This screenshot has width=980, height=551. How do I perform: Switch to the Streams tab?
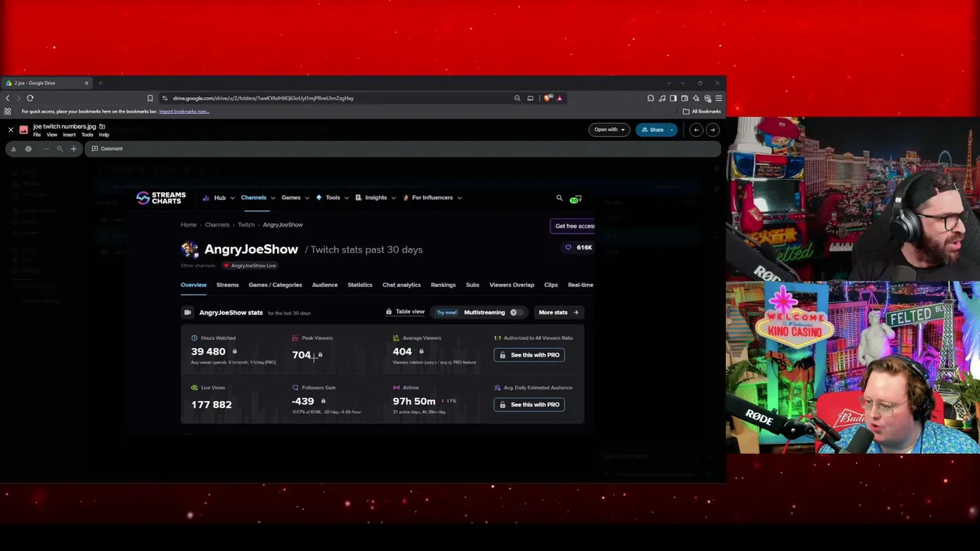[x=227, y=285]
